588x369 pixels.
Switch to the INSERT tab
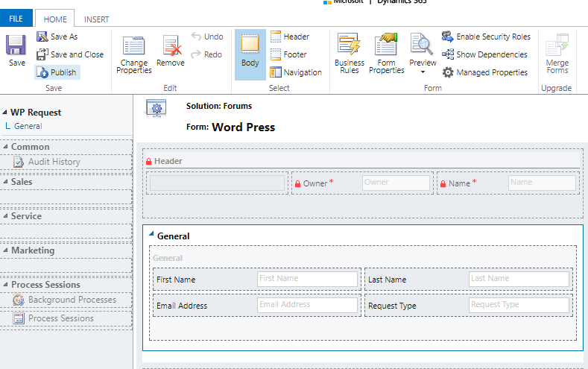point(96,19)
